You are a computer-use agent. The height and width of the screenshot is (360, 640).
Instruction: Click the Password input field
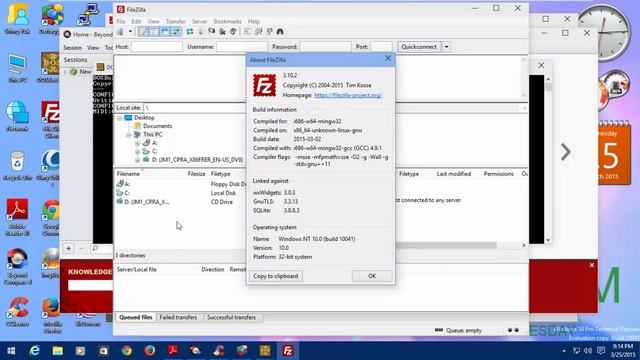tap(326, 47)
